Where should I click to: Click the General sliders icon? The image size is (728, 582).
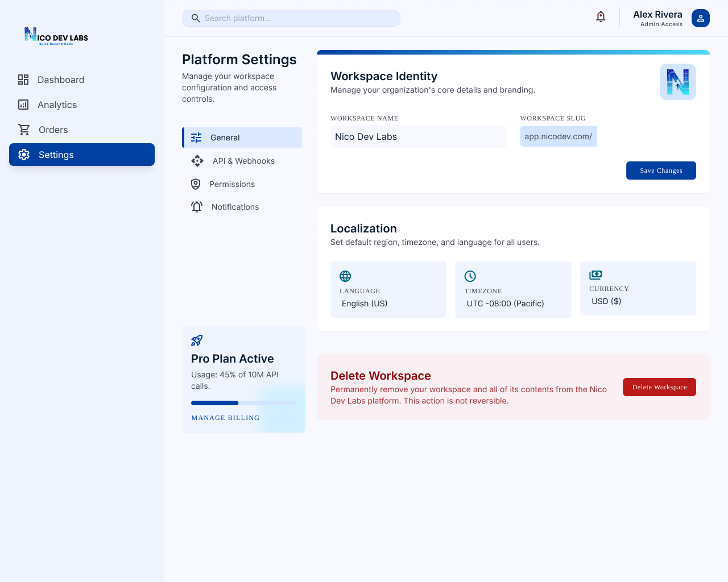tap(196, 138)
